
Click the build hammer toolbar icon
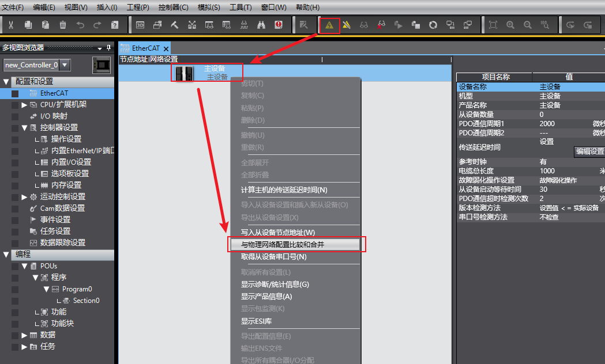tap(175, 25)
